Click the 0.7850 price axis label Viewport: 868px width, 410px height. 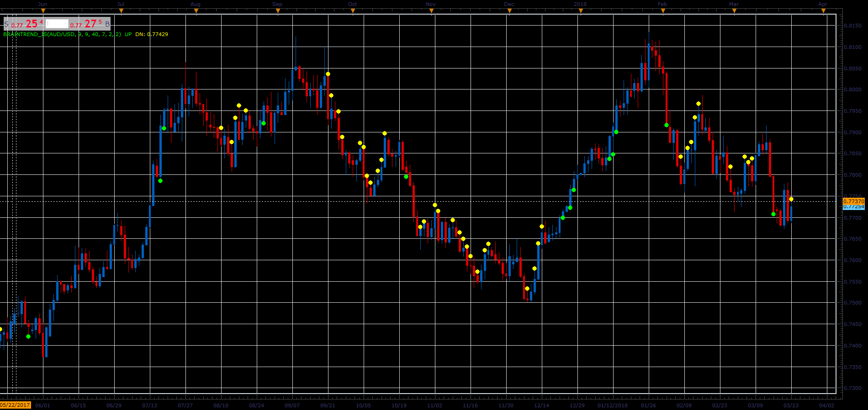[x=853, y=154]
